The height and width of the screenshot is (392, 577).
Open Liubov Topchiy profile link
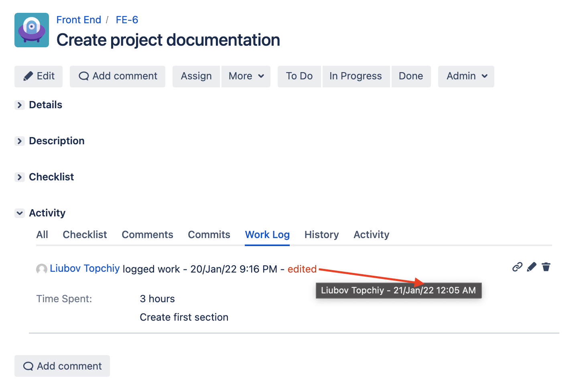[85, 268]
